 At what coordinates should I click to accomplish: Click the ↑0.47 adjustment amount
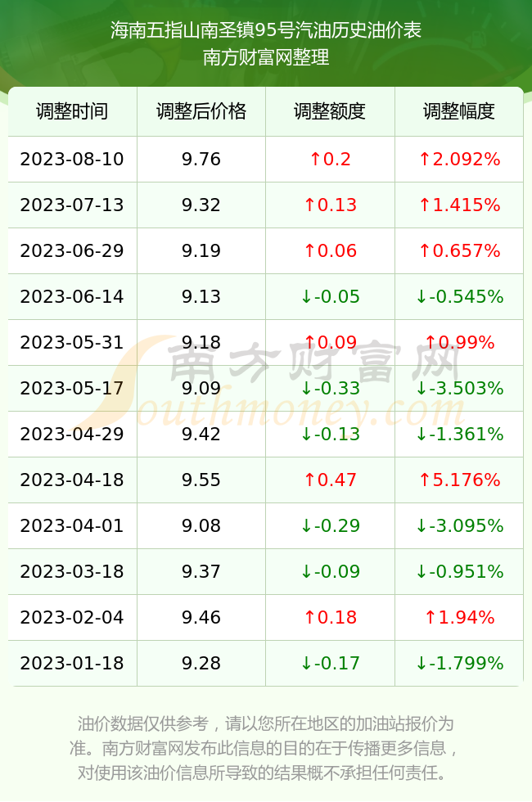click(x=330, y=480)
